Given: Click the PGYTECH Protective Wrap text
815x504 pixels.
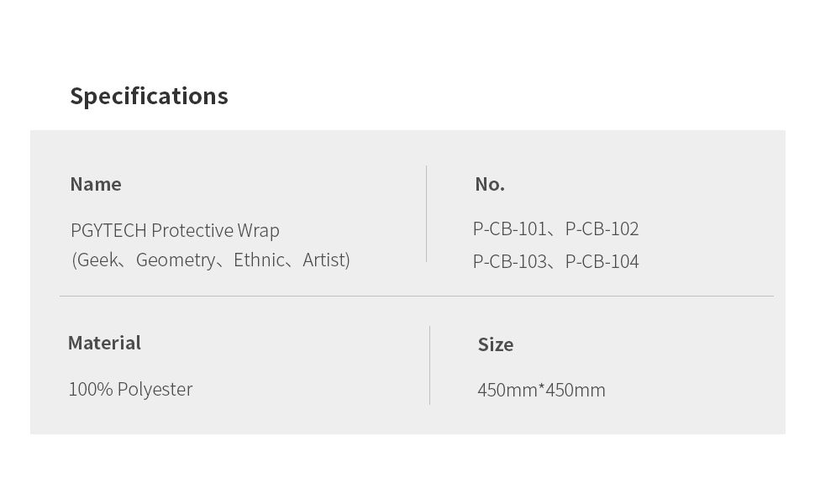Looking at the screenshot, I should tap(175, 230).
